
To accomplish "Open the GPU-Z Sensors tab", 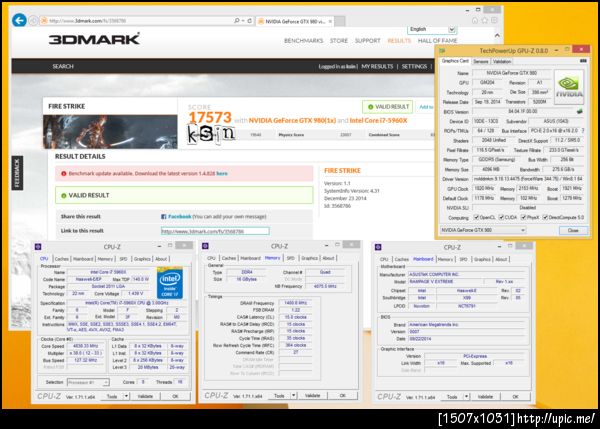I will pyautogui.click(x=481, y=62).
